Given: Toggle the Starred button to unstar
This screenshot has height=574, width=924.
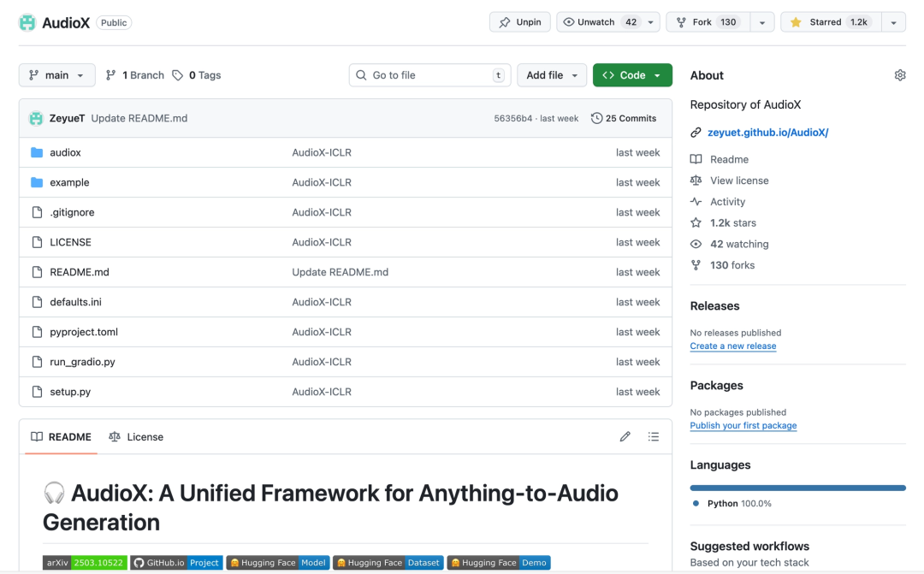Looking at the screenshot, I should pos(828,22).
